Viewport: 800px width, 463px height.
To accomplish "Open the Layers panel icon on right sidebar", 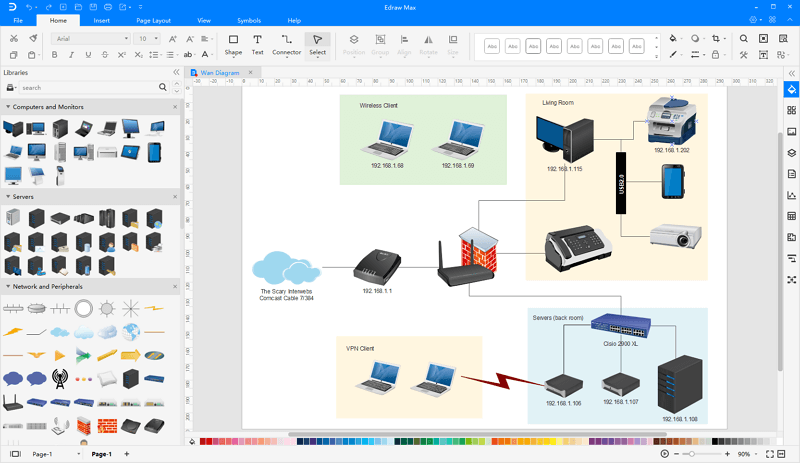I will pyautogui.click(x=791, y=153).
